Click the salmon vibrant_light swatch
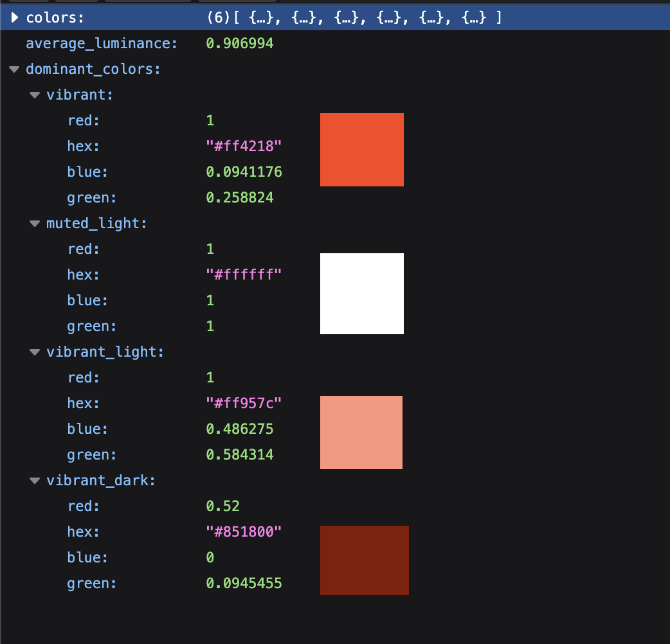Screen dimensions: 670x644 click(361, 433)
